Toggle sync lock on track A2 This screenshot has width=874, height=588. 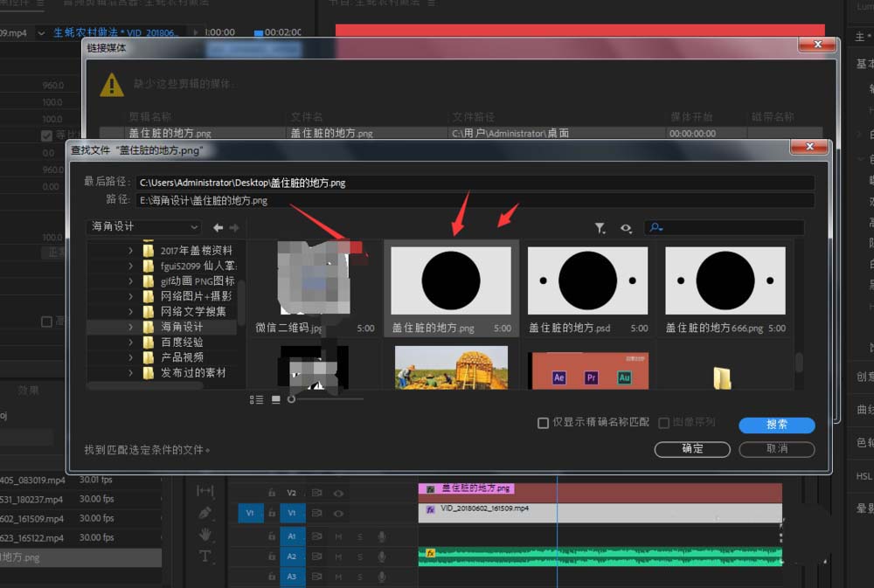point(316,557)
